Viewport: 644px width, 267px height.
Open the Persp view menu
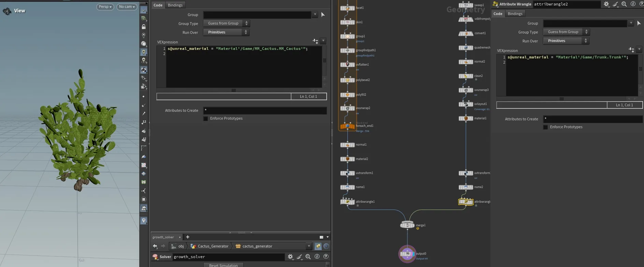105,6
